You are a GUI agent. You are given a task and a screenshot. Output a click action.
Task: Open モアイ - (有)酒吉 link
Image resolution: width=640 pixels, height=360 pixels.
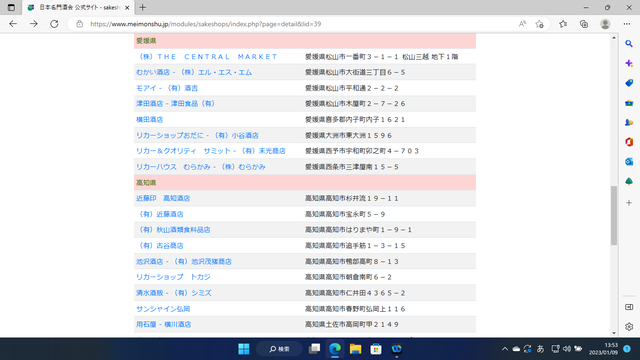167,88
